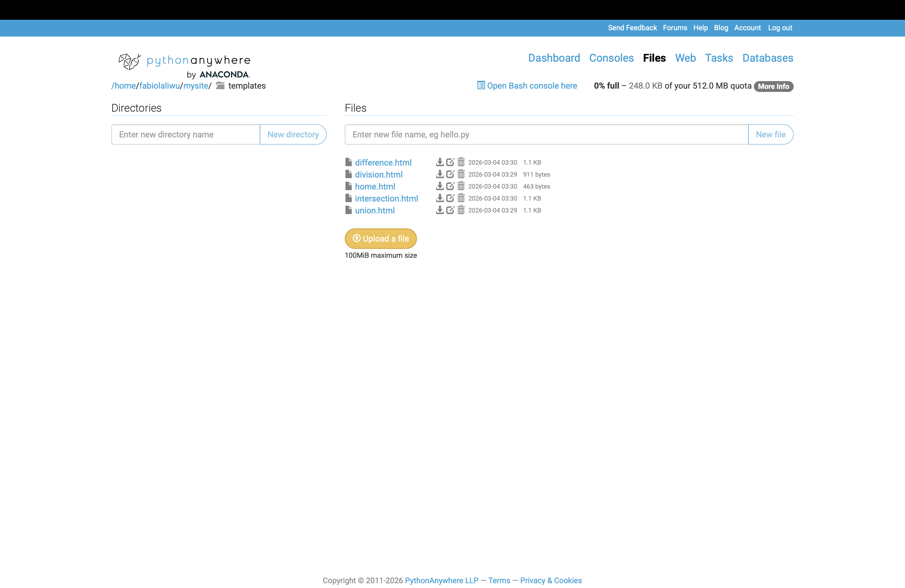Screen dimensions: 905x588
Task: Click the Log out link
Action: point(780,28)
